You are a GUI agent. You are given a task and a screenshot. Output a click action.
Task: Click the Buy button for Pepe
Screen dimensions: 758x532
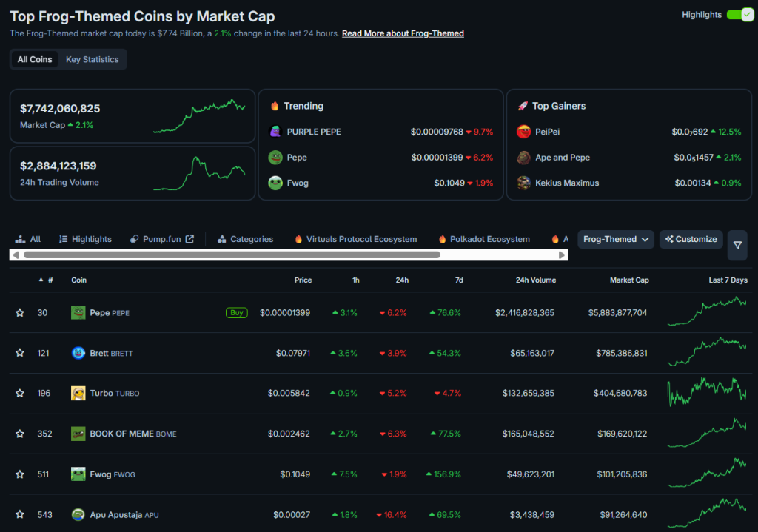click(236, 313)
